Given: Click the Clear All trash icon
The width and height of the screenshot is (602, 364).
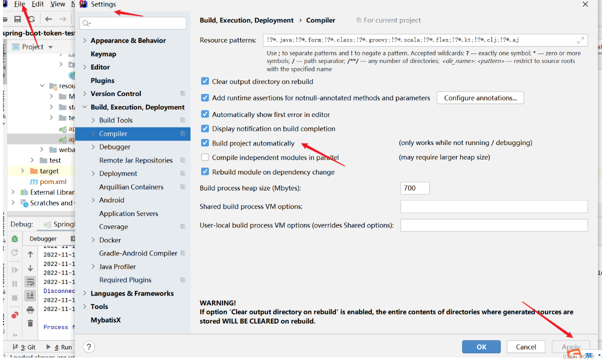Looking at the screenshot, I should point(30,323).
